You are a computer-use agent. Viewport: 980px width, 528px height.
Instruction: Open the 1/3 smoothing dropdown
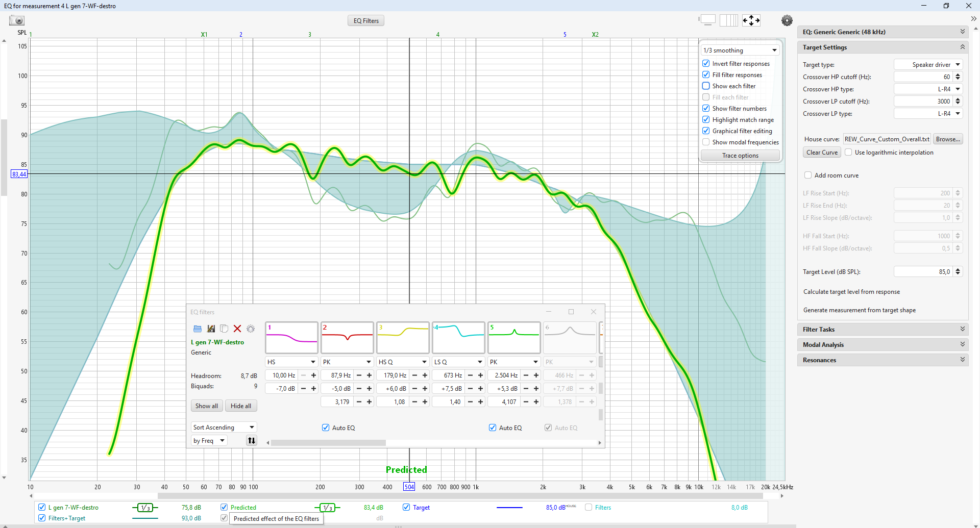[x=740, y=50]
